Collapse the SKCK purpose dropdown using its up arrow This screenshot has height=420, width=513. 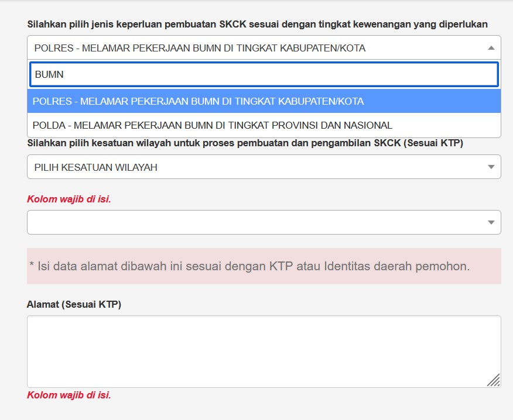[x=491, y=48]
